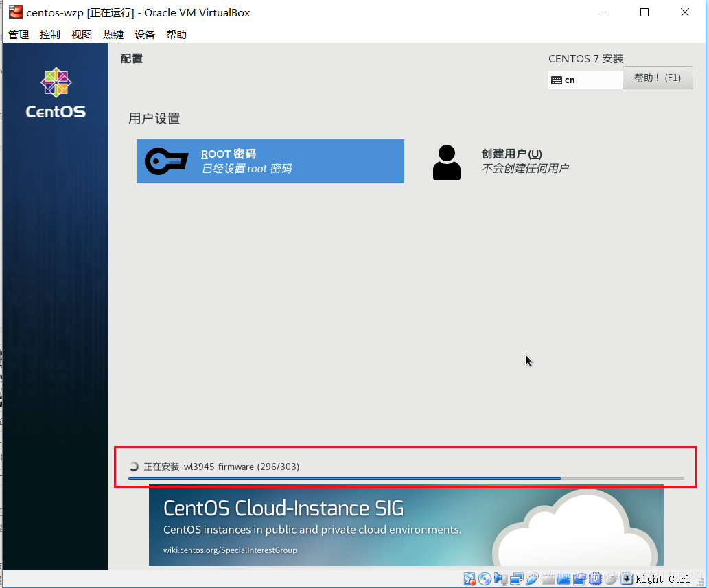Image resolution: width=709 pixels, height=588 pixels.
Task: Open the 管理 menu
Action: click(19, 35)
